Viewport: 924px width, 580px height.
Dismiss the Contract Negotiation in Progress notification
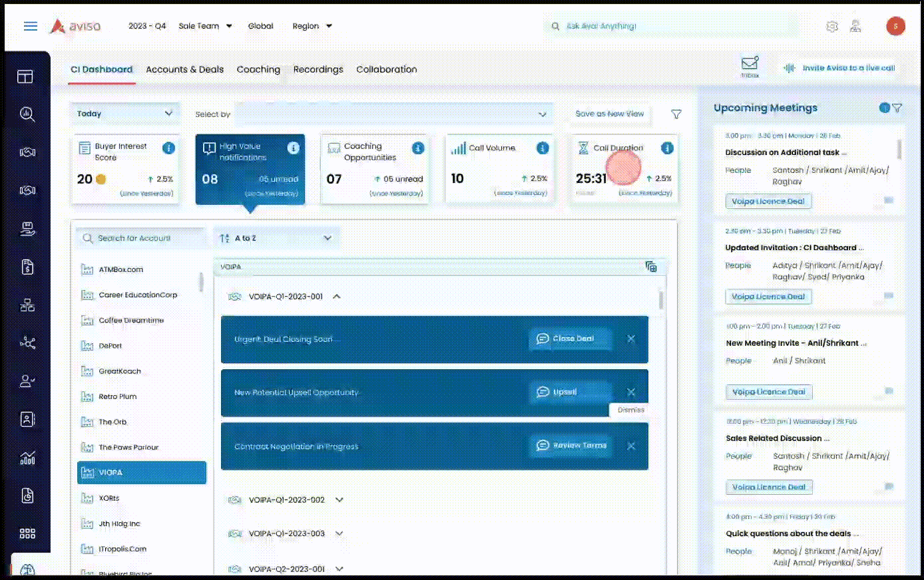pos(631,446)
